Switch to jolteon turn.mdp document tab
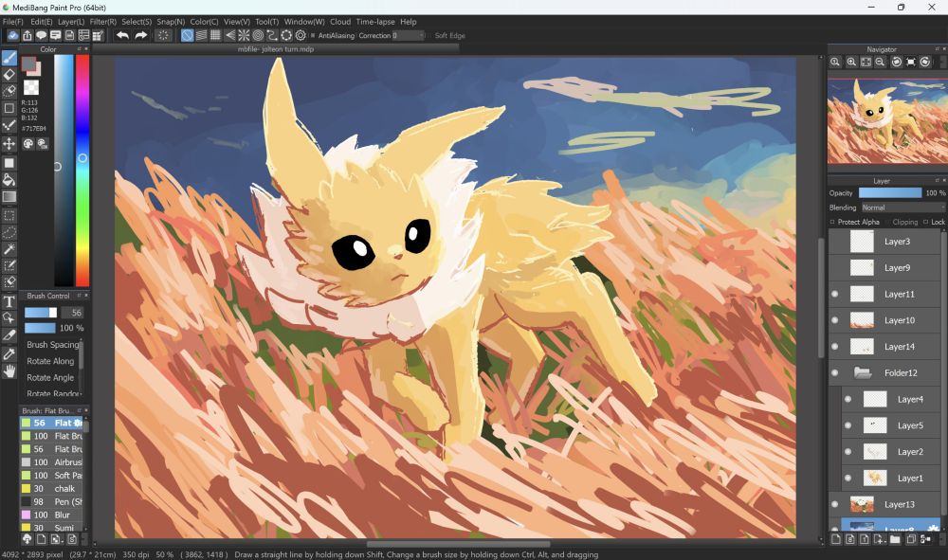This screenshot has width=948, height=560. click(276, 49)
